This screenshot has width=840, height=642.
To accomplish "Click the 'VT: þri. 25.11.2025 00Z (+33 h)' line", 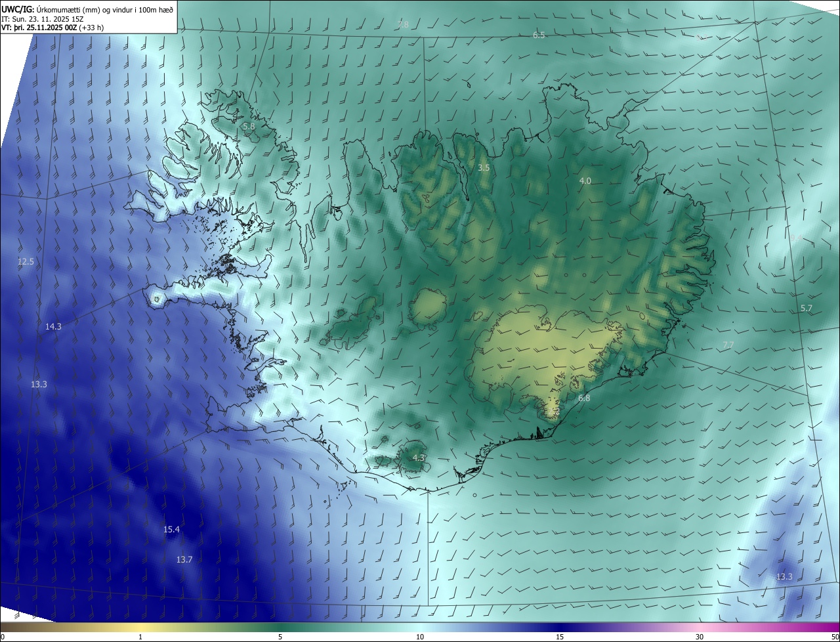I will [x=52, y=28].
